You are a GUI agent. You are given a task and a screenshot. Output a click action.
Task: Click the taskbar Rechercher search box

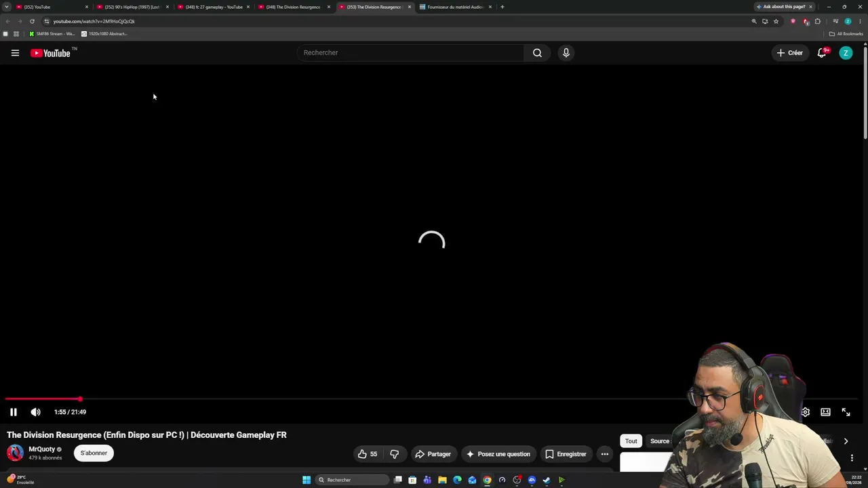(x=353, y=480)
